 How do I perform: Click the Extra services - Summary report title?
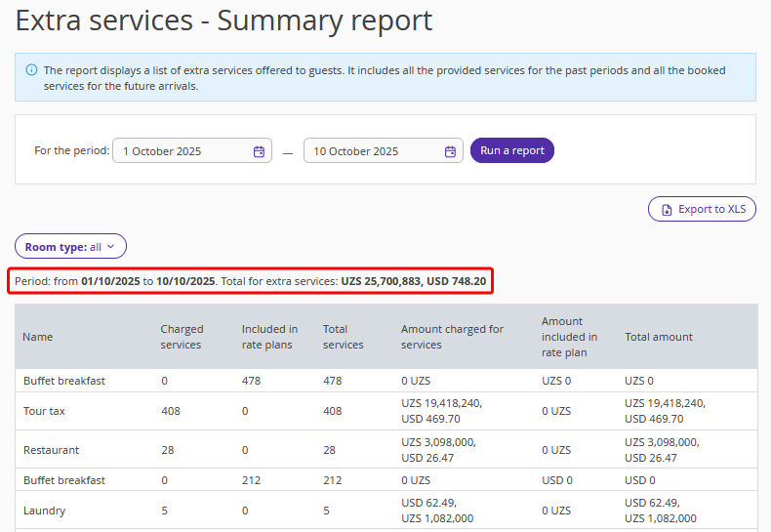pyautogui.click(x=223, y=20)
